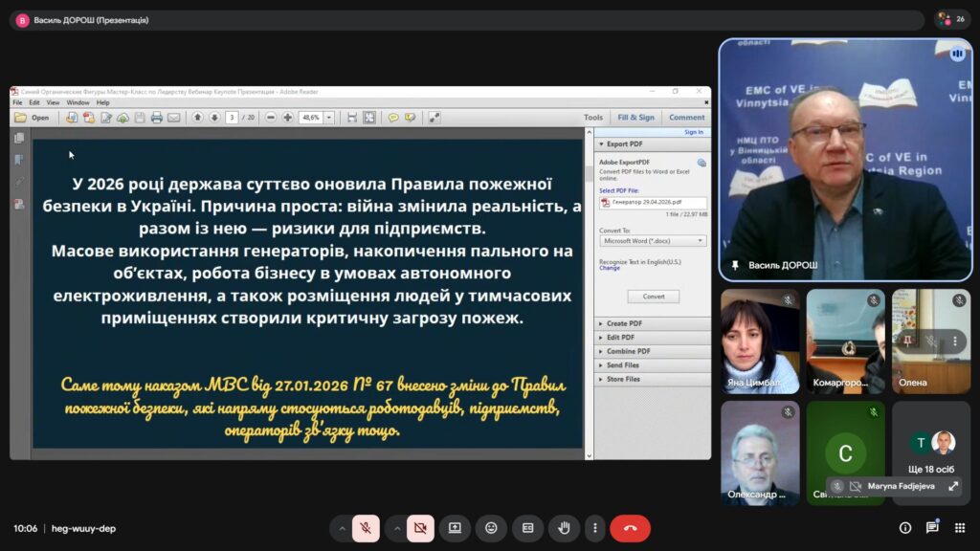The width and height of the screenshot is (980, 551).
Task: Open the zoom percentage dropdown arrow
Action: tap(329, 118)
